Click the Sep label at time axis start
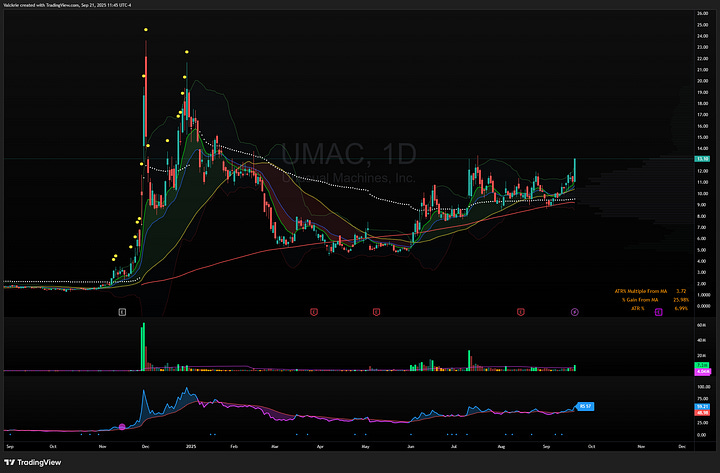 [10, 446]
